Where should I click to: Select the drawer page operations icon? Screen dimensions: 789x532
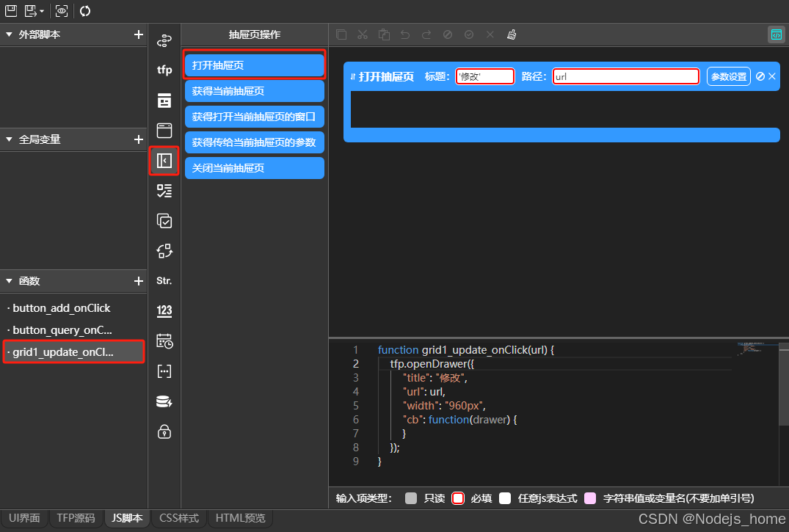(164, 161)
